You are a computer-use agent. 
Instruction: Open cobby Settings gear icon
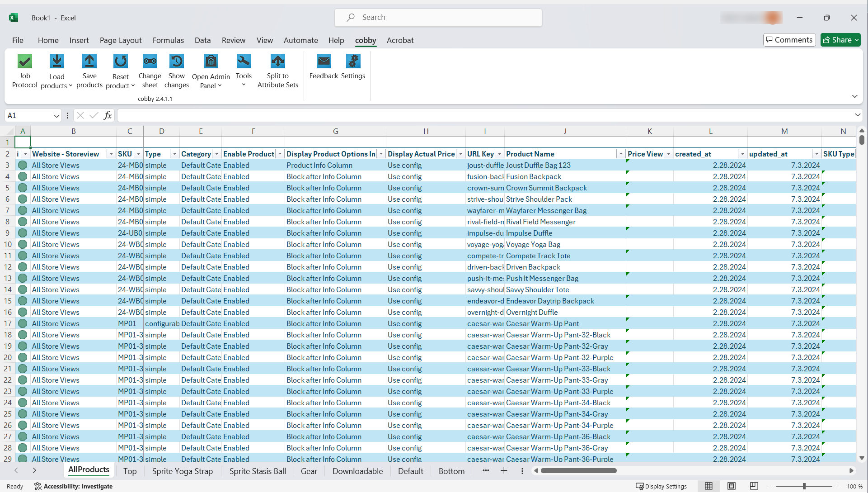pyautogui.click(x=353, y=61)
